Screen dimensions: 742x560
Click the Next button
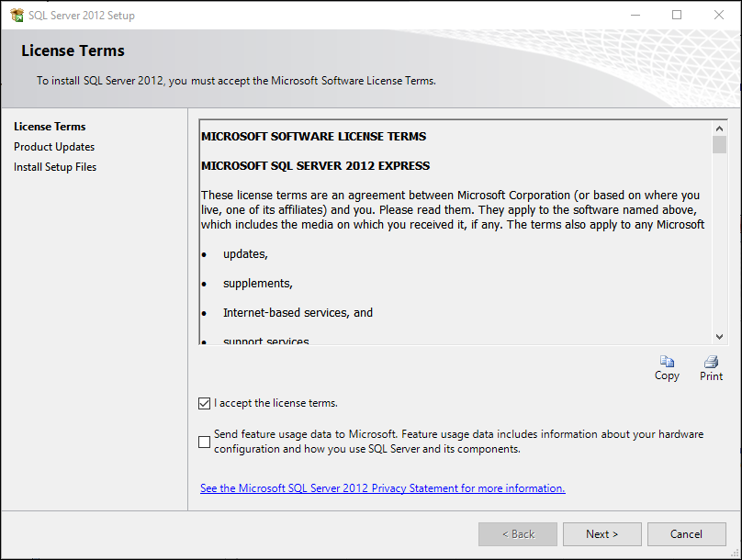click(601, 534)
